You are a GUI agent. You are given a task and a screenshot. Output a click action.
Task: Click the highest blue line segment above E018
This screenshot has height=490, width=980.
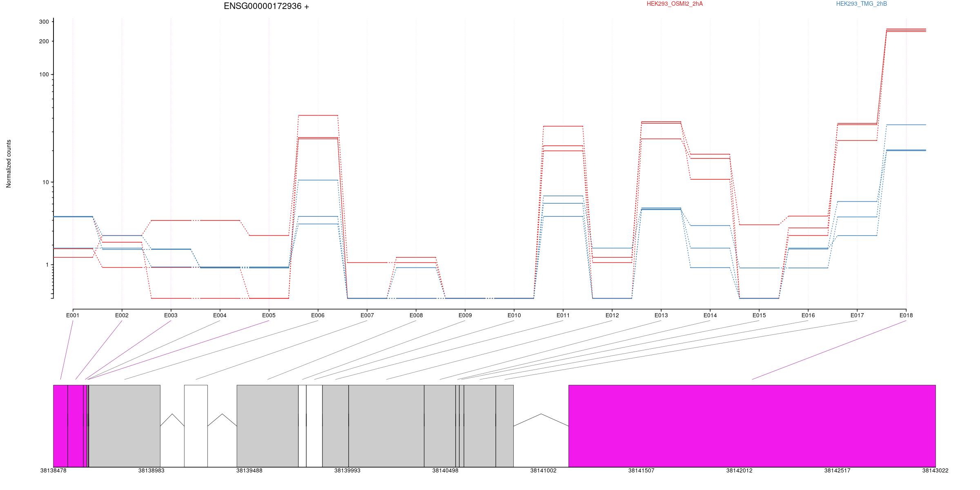click(906, 125)
